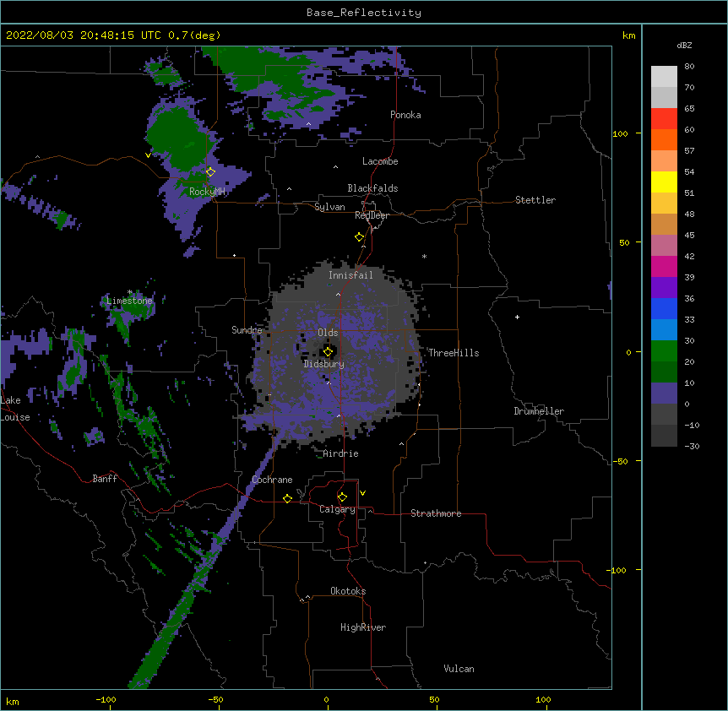Image resolution: width=728 pixels, height=711 pixels.
Task: Pick the yellow swatch in dBZ legend
Action: 664,182
